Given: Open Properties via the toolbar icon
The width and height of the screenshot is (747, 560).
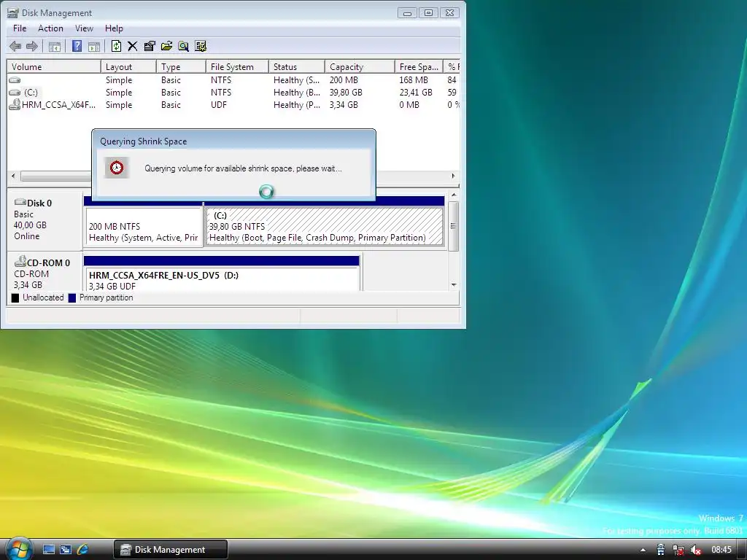Looking at the screenshot, I should coord(150,46).
